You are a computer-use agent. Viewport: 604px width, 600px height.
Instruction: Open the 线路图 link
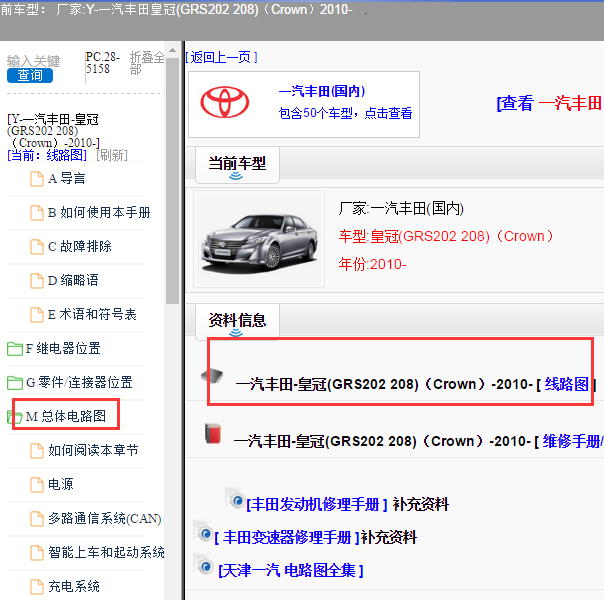pyautogui.click(x=566, y=384)
